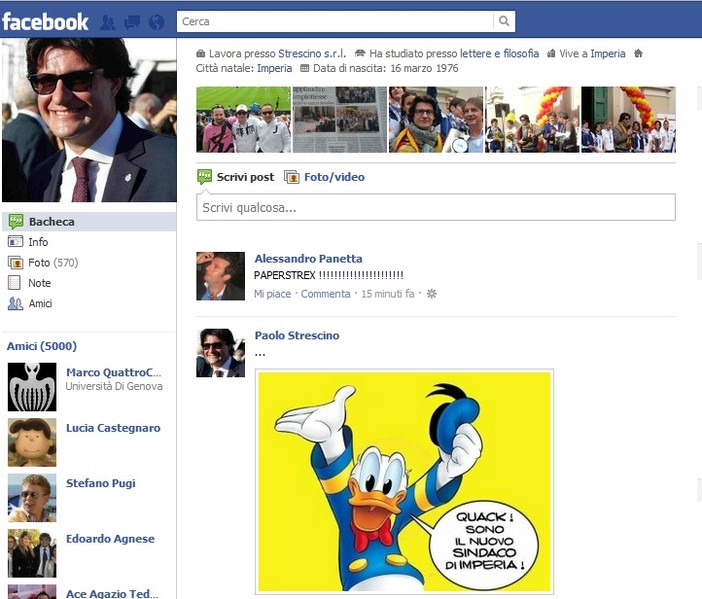Screen dimensions: 702x599
Task: Open the fourth photo thumbnail with balloons
Action: tap(532, 120)
